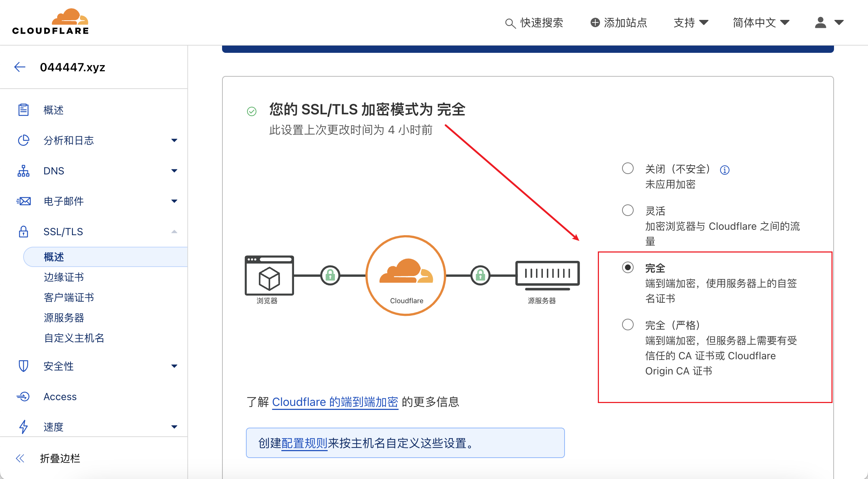Click the back arrow beside 044447.xyz
Screen dimensions: 868x479
coord(20,67)
